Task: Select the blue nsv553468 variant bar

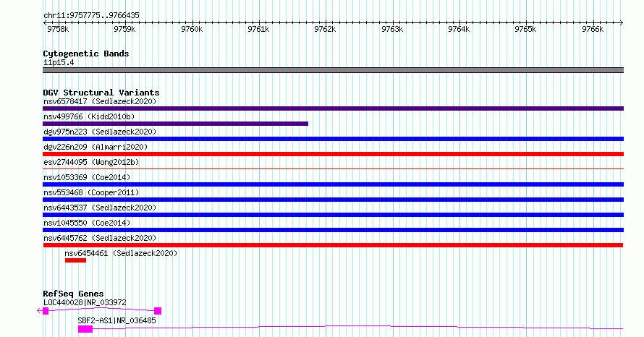Action: point(333,200)
